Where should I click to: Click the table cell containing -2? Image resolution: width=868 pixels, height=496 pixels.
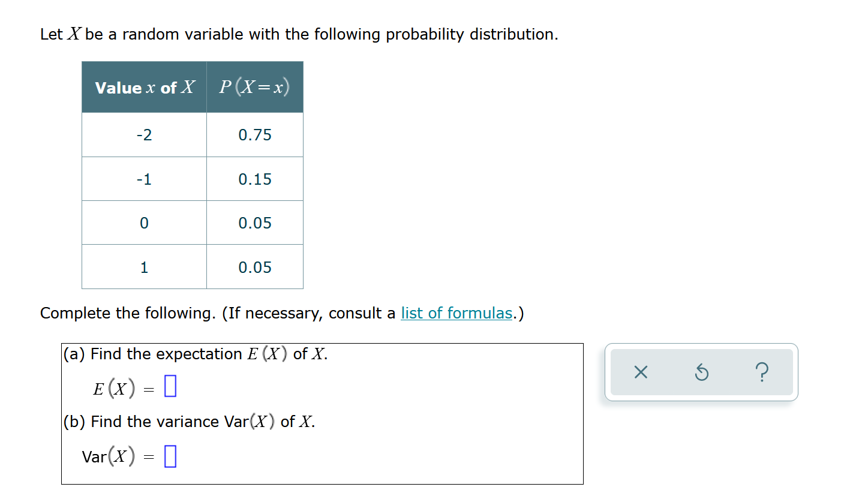[x=143, y=134]
